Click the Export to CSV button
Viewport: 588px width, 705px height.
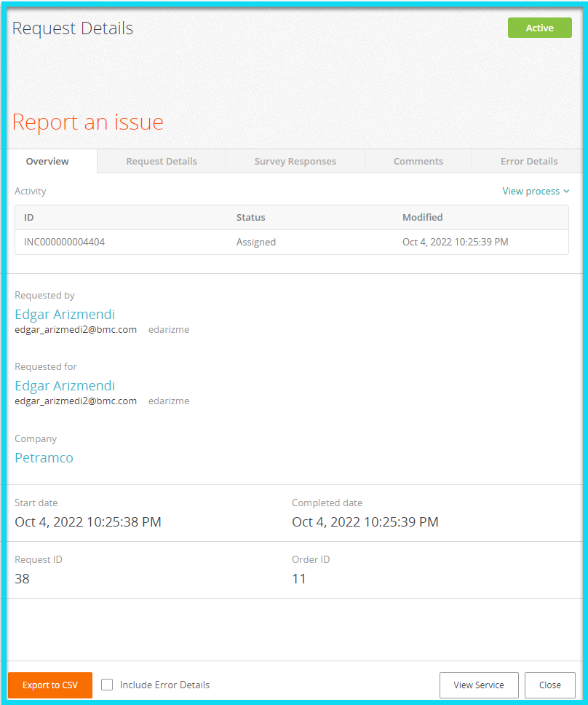pyautogui.click(x=50, y=685)
